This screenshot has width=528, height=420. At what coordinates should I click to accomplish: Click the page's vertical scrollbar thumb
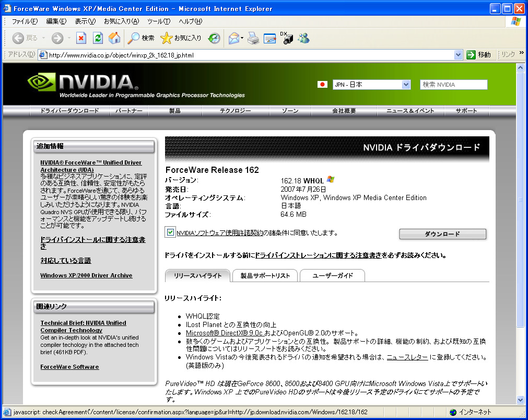coord(520,200)
